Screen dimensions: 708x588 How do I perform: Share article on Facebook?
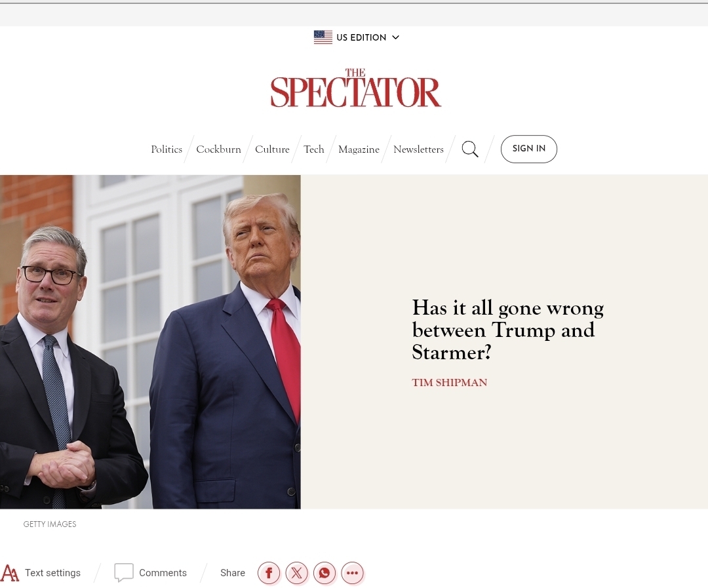[x=269, y=573]
